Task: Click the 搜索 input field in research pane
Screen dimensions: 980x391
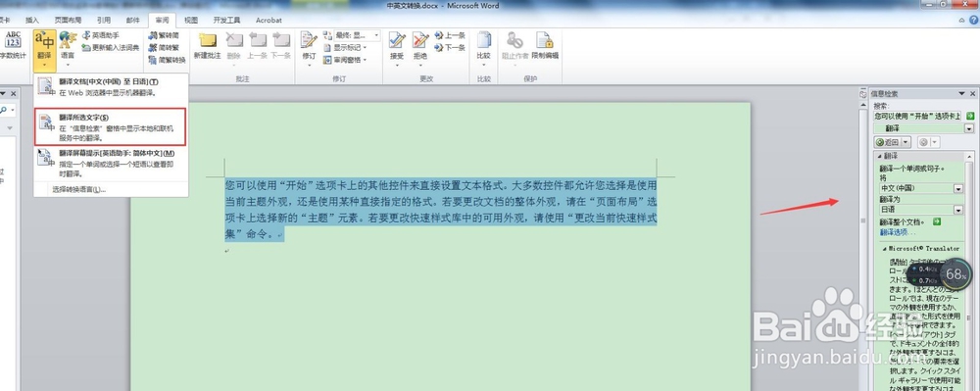Action: click(x=917, y=116)
